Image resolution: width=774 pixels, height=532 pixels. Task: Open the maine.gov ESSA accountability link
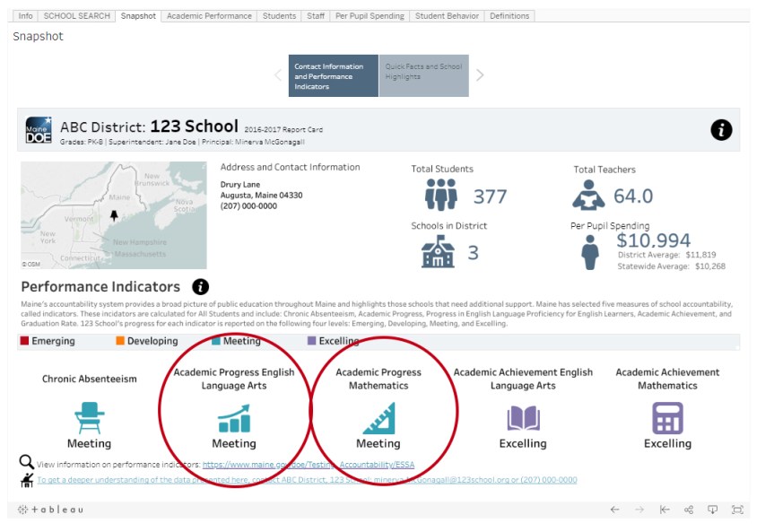pyautogui.click(x=309, y=465)
